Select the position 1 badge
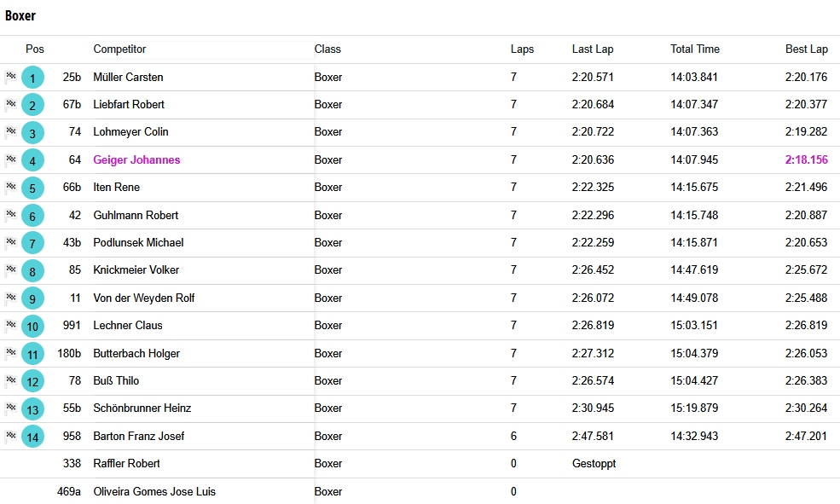Screen dimensions: 840x504 tap(32, 78)
